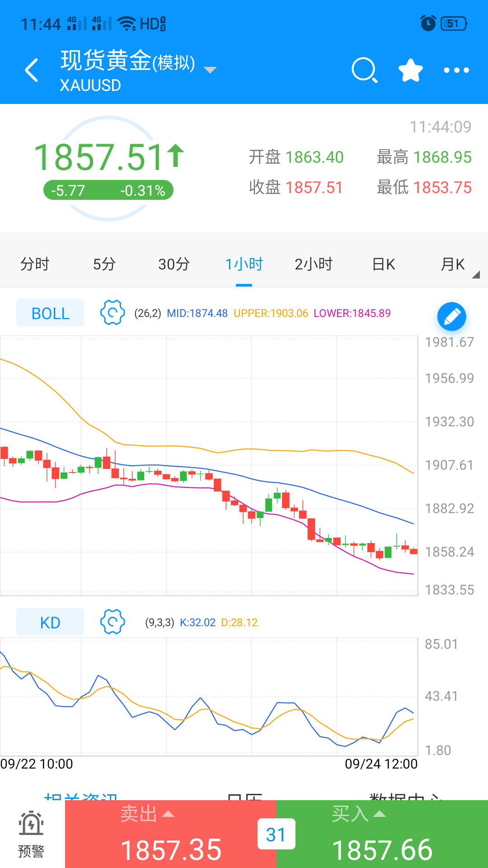488x868 pixels.
Task: Open the three-dot more menu
Action: click(x=456, y=71)
